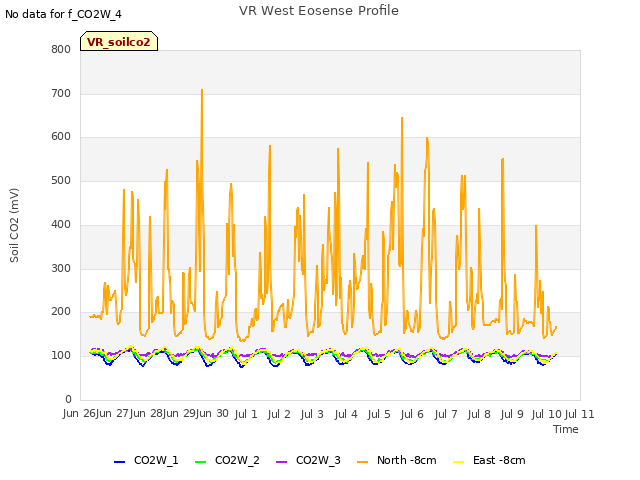This screenshot has width=640, height=480.
Task: Click the 700 y-axis tick label
Action: pyautogui.click(x=61, y=93)
